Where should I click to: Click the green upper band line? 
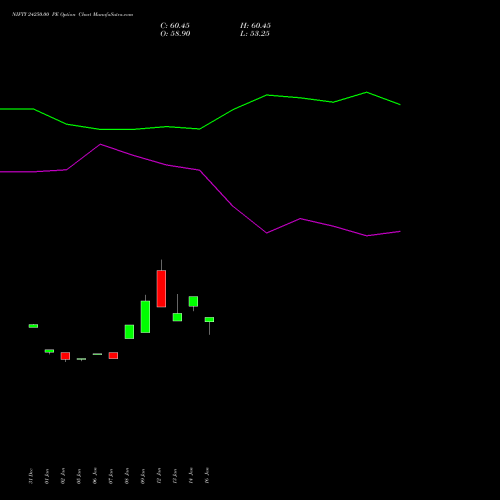point(200,128)
